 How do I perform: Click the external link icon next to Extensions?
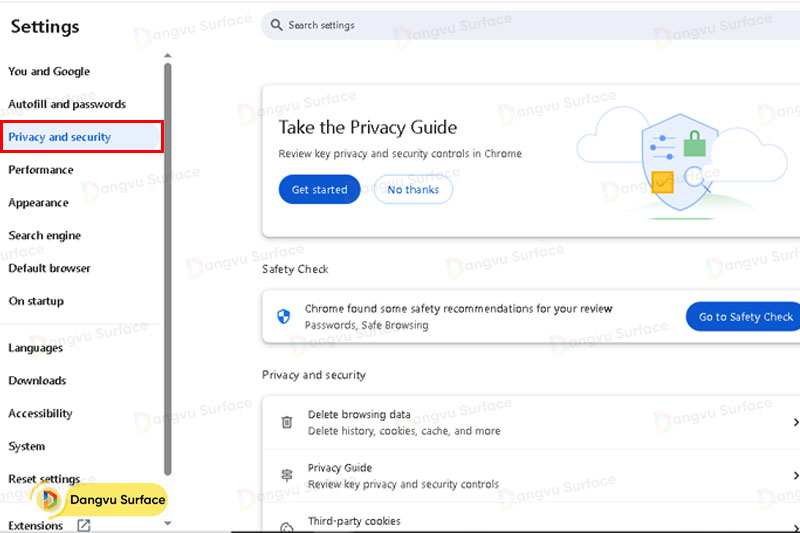84,525
